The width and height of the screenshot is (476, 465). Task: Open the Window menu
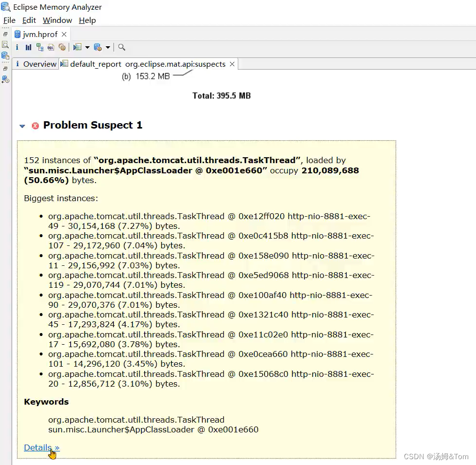coord(57,20)
